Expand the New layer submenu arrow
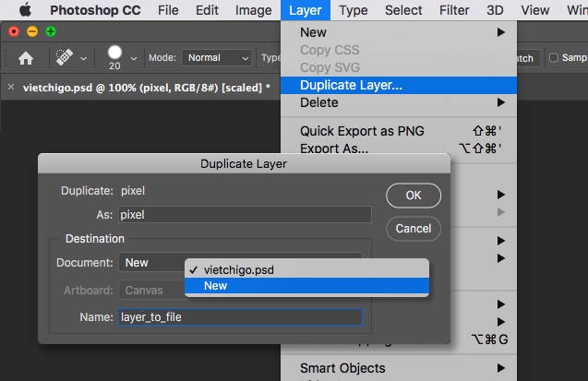Image resolution: width=588 pixels, height=381 pixels. (501, 32)
